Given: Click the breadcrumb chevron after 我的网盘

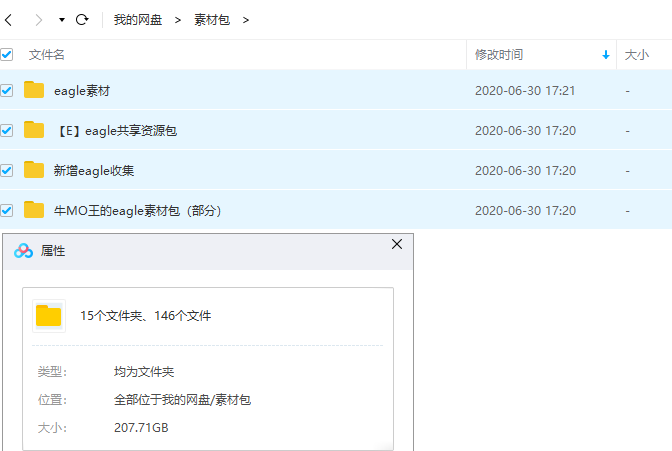Looking at the screenshot, I should (178, 20).
